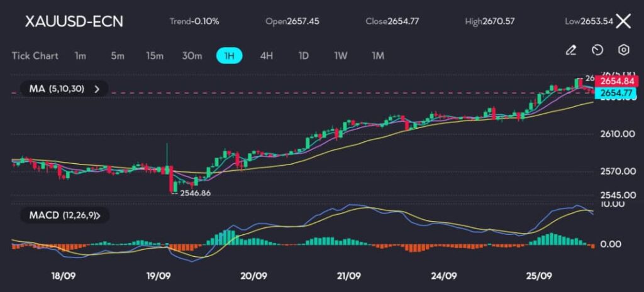Switch to 15m timeframe
This screenshot has width=644, height=292.
tap(155, 56)
